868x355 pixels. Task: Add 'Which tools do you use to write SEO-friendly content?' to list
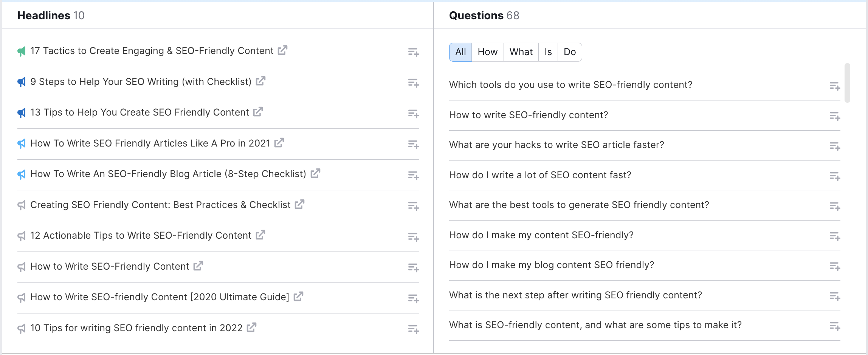tap(835, 86)
